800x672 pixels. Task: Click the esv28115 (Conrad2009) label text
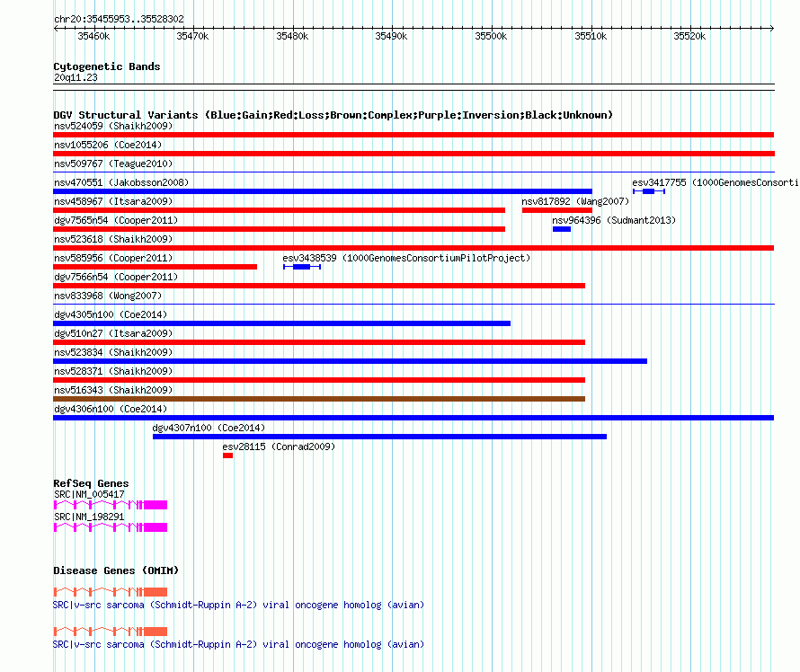279,447
